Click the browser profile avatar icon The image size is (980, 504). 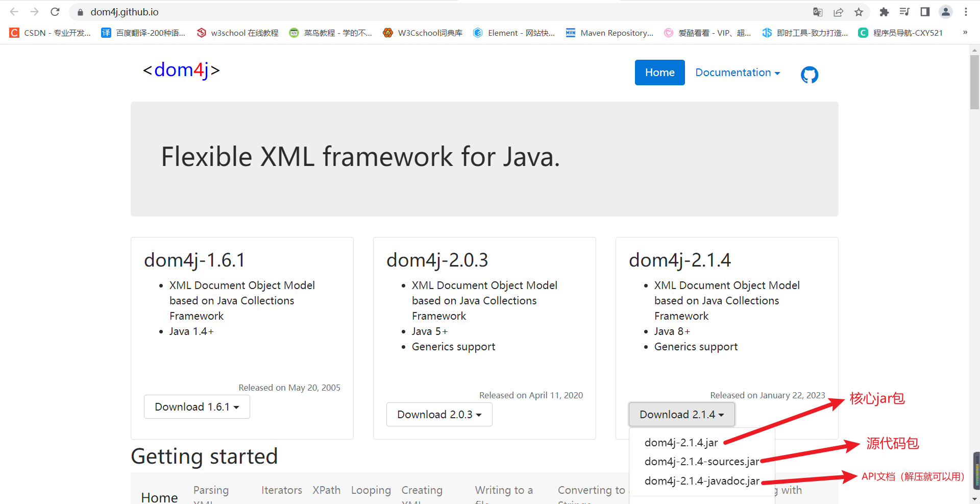[x=946, y=12]
